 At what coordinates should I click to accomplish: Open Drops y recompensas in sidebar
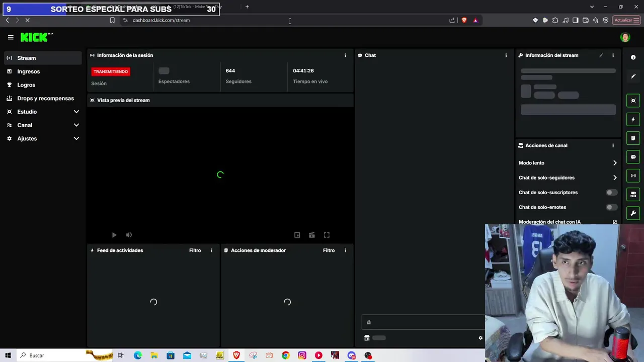[x=43, y=99]
